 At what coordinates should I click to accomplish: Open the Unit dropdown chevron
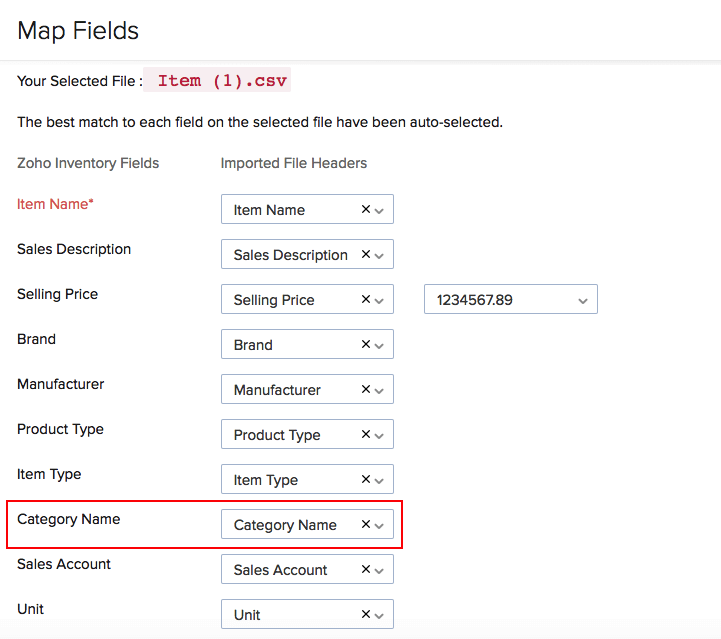(x=380, y=616)
